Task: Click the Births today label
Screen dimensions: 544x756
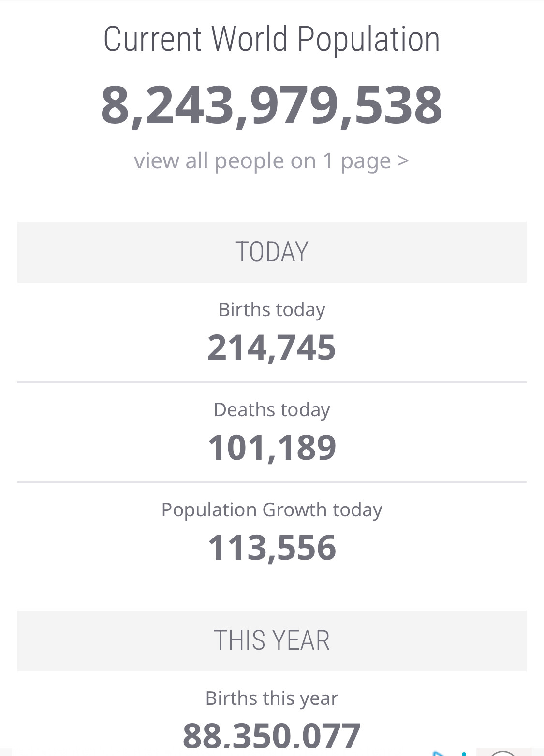Action: pyautogui.click(x=272, y=310)
